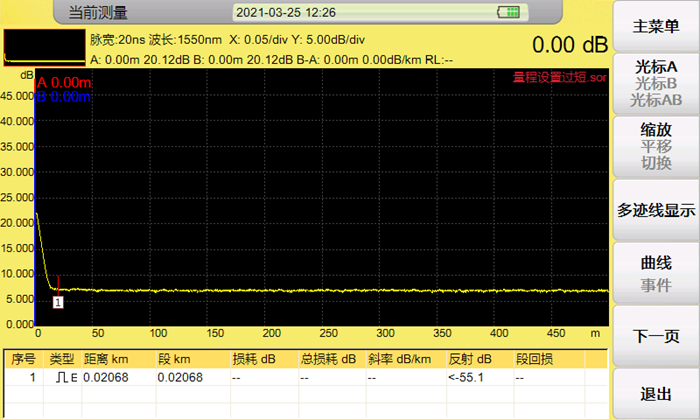Image resolution: width=700 pixels, height=420 pixels.
Task: Choose 缩放 zoom mode
Action: pos(656,129)
